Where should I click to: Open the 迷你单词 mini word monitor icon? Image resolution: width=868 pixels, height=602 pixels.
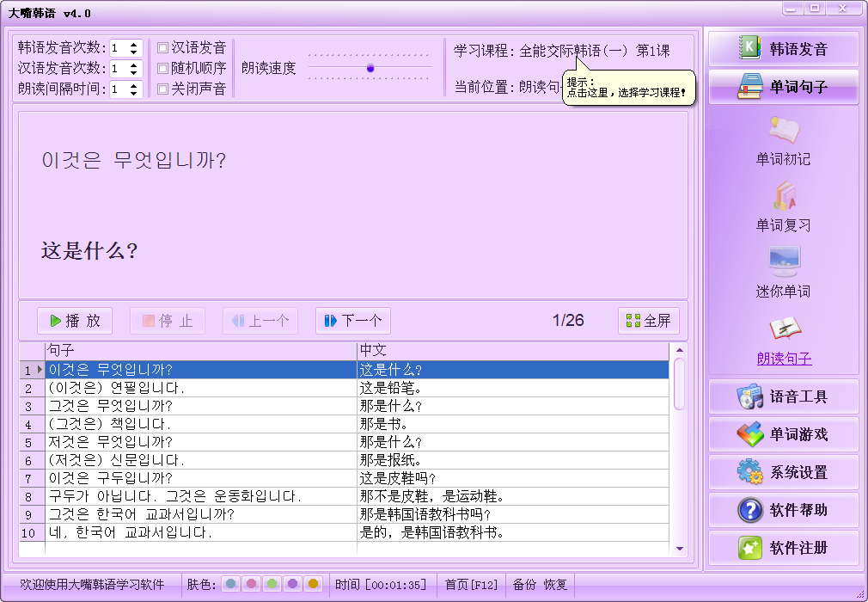click(784, 262)
